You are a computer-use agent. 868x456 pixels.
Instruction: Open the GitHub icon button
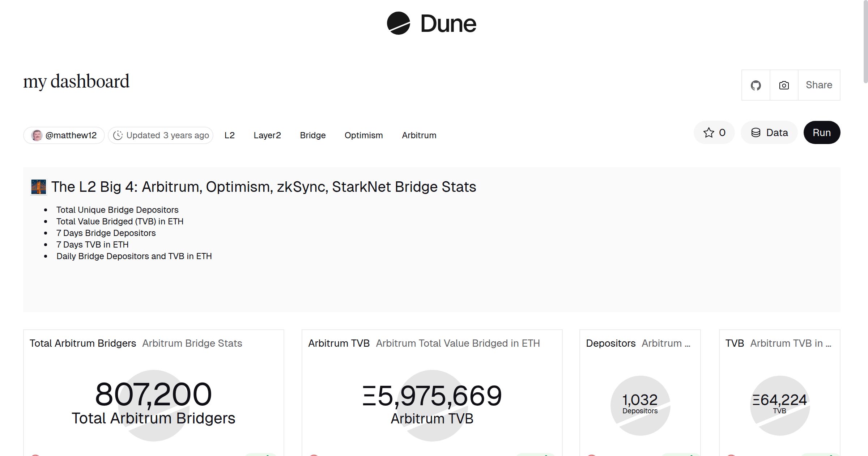[x=756, y=85]
